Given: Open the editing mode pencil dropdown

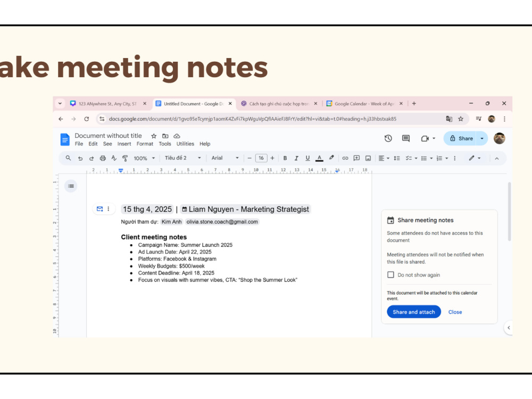Looking at the screenshot, I should 475,158.
